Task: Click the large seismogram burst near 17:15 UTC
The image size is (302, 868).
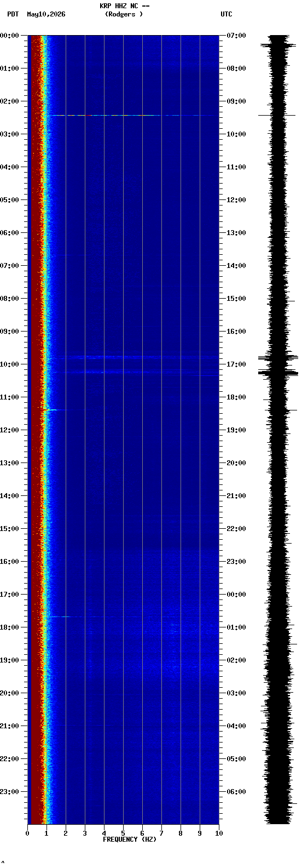Action: point(278,373)
